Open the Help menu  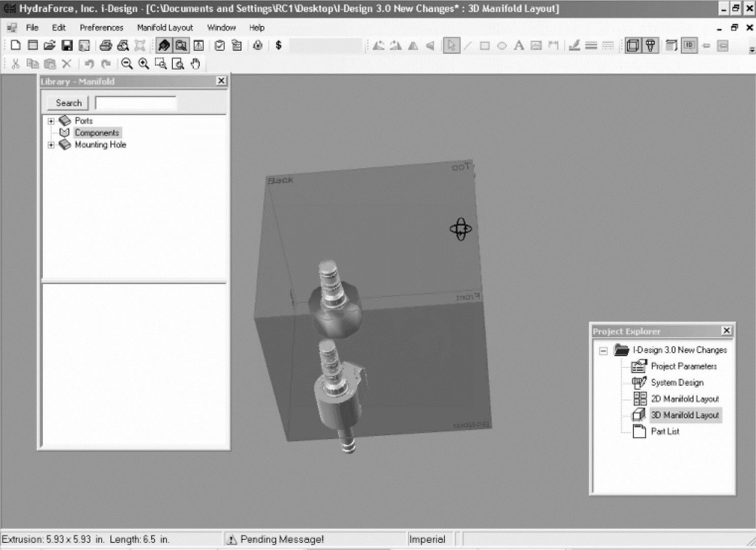(x=257, y=27)
